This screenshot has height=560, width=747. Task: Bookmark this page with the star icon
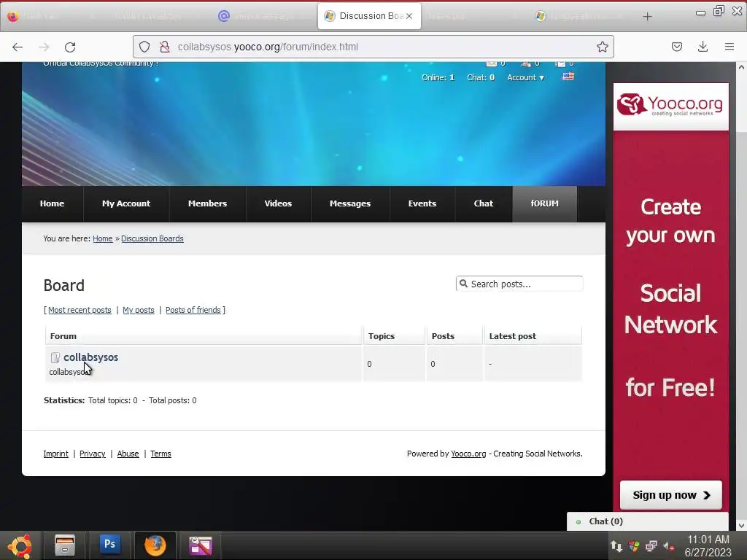(602, 47)
